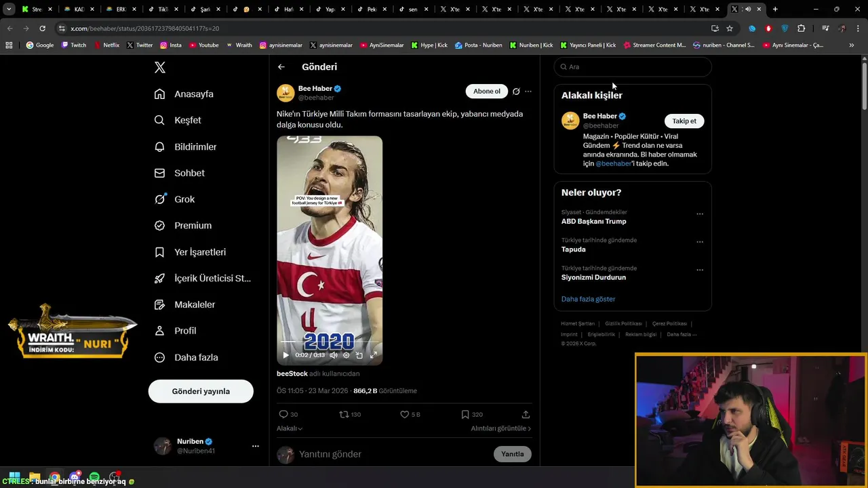This screenshot has height=488, width=868.
Task: Open the browser extensions puzzle icon
Action: [802, 28]
